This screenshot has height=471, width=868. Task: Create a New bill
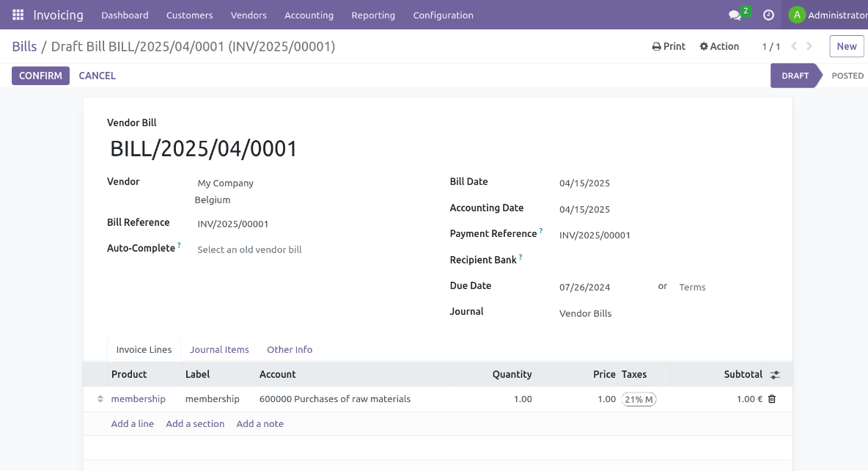pos(847,46)
